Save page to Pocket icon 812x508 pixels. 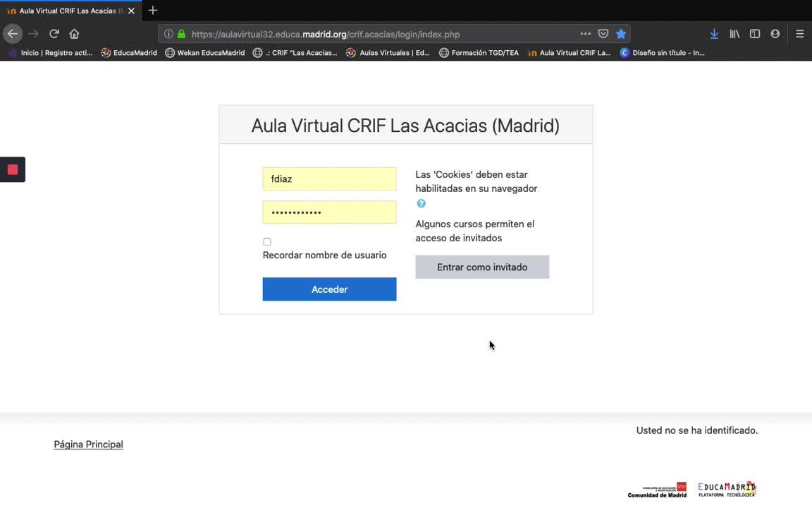click(x=603, y=34)
